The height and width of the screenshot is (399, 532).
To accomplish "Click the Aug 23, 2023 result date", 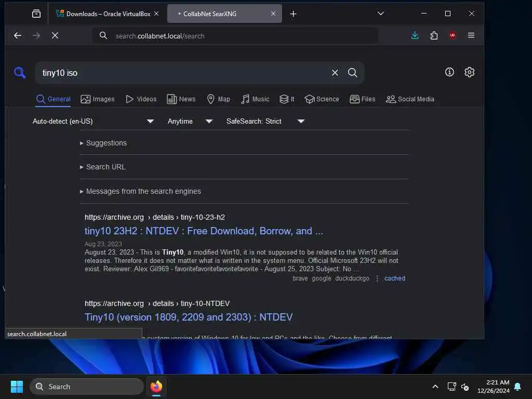I will pyautogui.click(x=103, y=244).
